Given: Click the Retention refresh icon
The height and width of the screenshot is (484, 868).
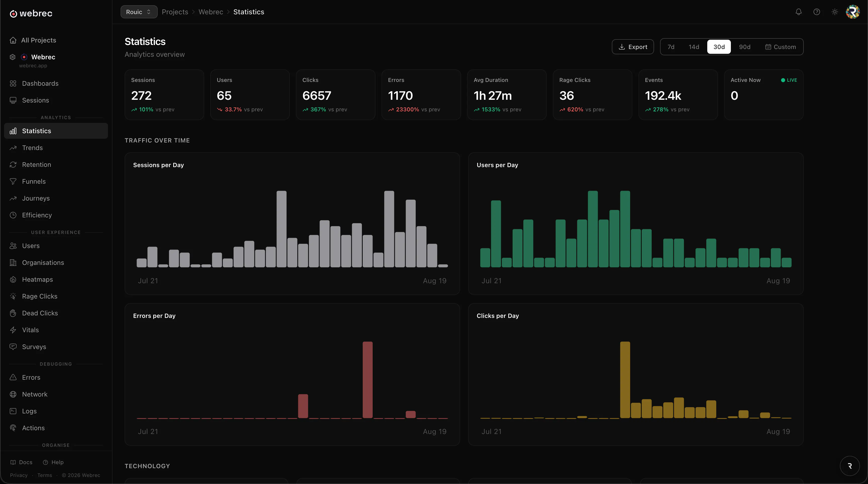Looking at the screenshot, I should (x=13, y=165).
